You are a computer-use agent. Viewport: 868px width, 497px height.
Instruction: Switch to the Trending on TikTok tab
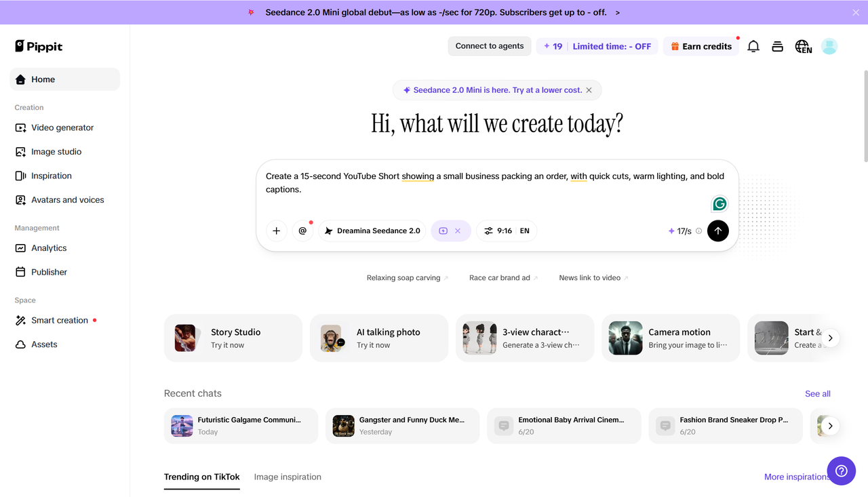click(x=202, y=477)
